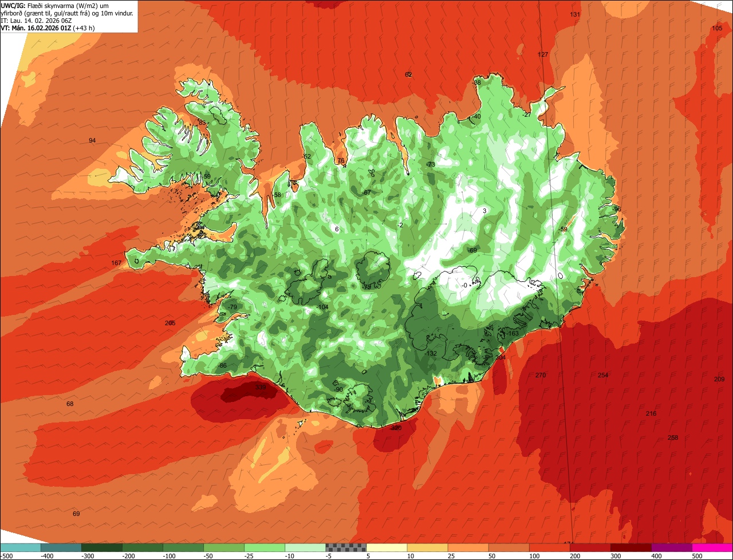Click the pale yellow swatch between 5 and 10
The height and width of the screenshot is (560, 733).
(387, 547)
